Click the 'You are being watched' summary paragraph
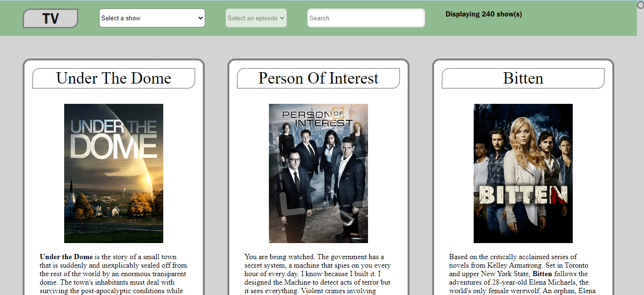 click(318, 274)
